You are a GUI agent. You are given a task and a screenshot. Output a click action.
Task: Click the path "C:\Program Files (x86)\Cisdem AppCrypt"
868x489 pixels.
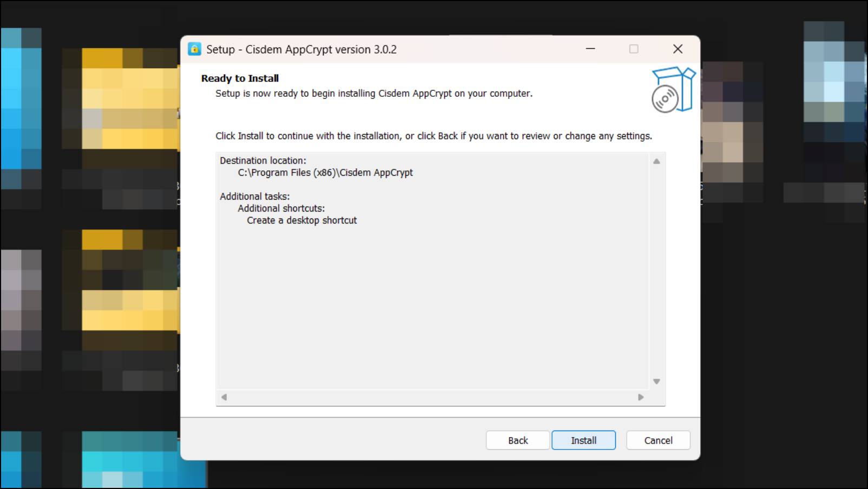point(325,173)
